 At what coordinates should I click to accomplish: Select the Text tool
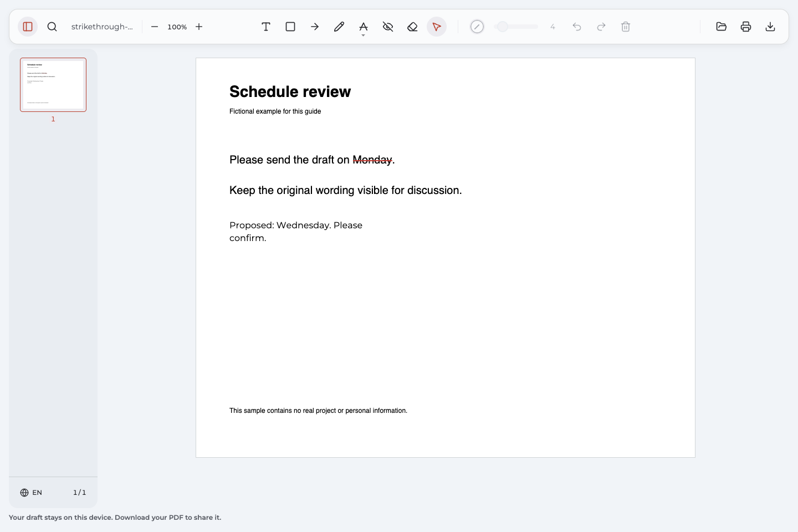click(266, 27)
